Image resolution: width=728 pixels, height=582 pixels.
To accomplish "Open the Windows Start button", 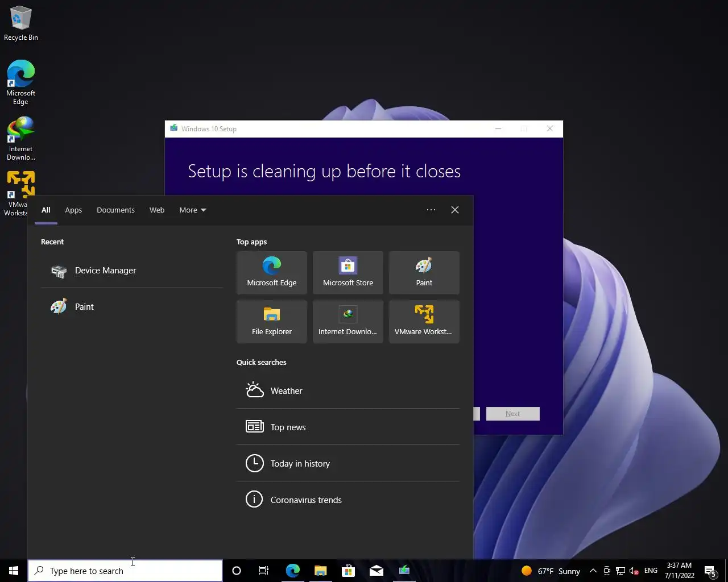I will pos(14,571).
